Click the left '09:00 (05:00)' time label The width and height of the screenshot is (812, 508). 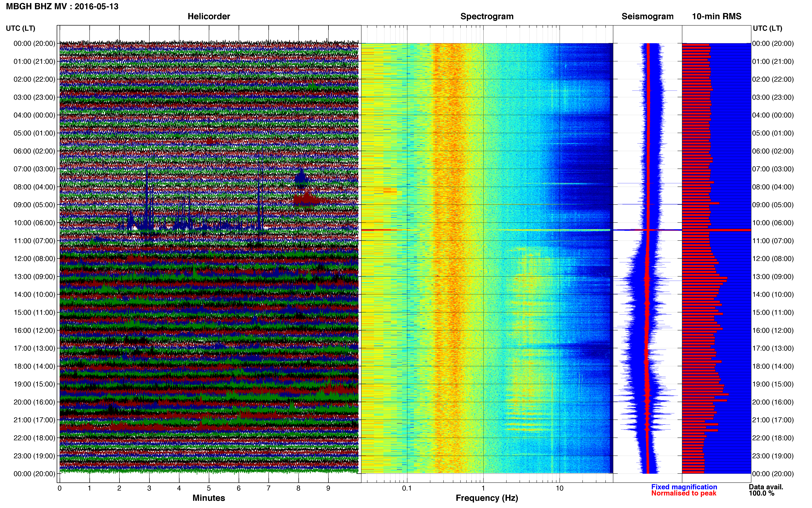[x=34, y=205]
